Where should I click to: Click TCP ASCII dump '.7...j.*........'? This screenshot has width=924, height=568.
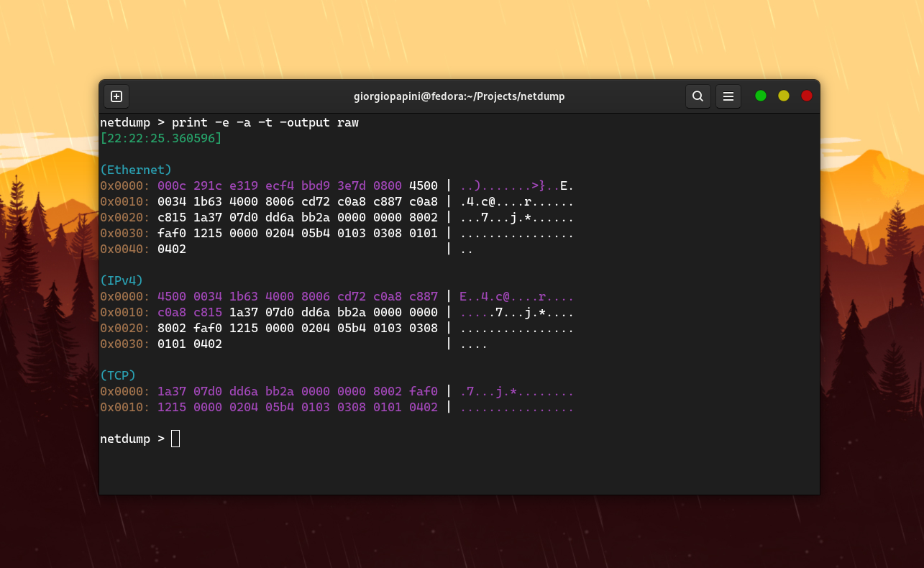[517, 391]
